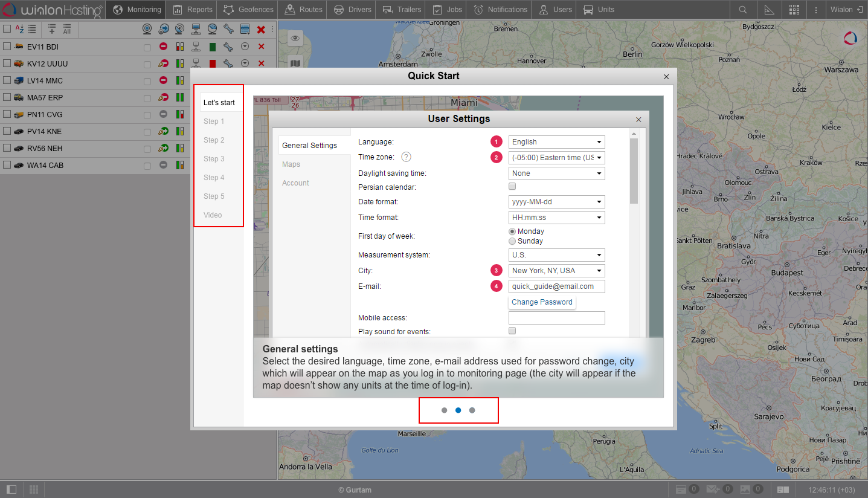This screenshot has height=498, width=868.
Task: Open the distance measurement tools icon
Action: point(769,10)
